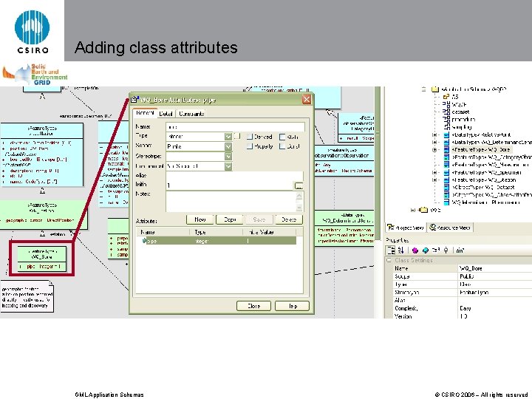Click the Close button in attributes dialog
Image resolution: width=532 pixels, height=399 pixels.
point(253,306)
